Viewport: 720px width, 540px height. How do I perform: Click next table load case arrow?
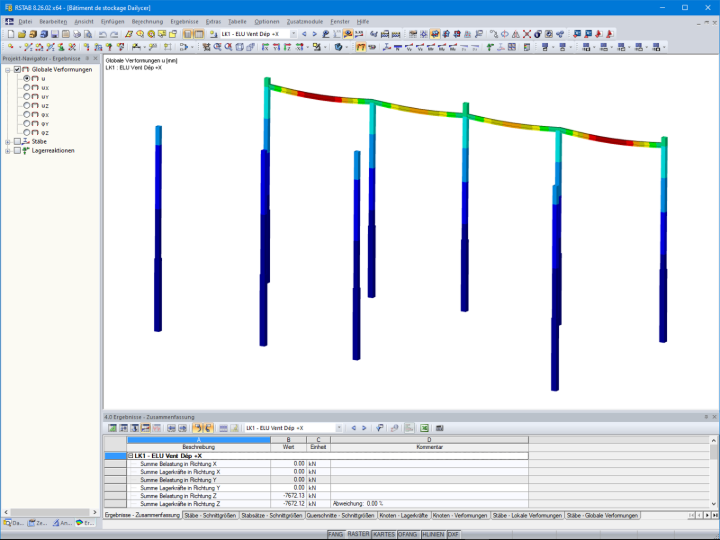coord(364,428)
